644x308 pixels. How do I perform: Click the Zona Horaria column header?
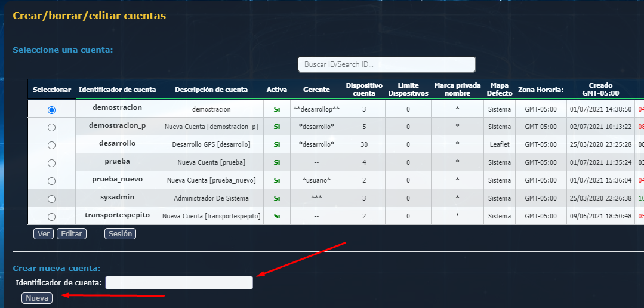[x=541, y=90]
